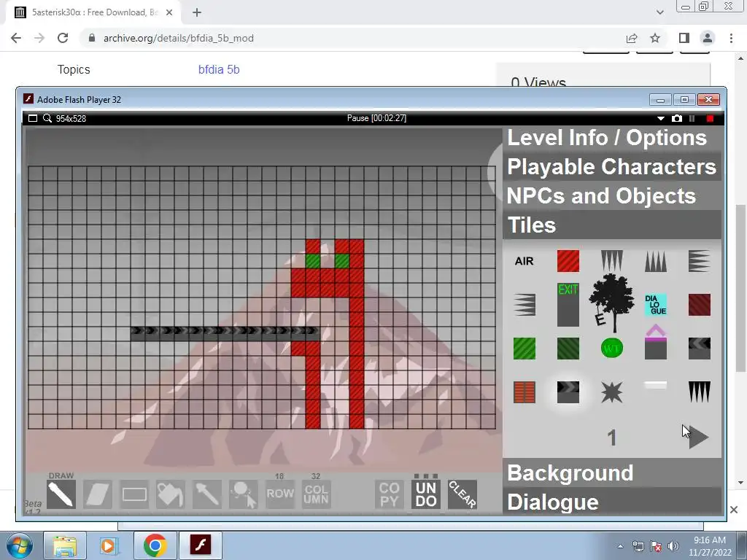Open the Level Info / Options section
Screen dimensions: 747x560
pyautogui.click(x=612, y=138)
